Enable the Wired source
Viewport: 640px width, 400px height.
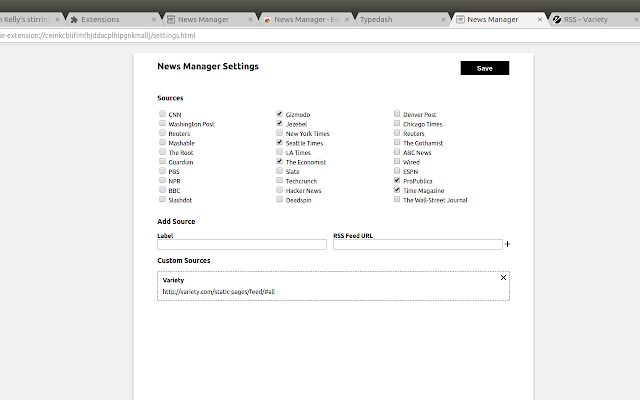pyautogui.click(x=397, y=161)
